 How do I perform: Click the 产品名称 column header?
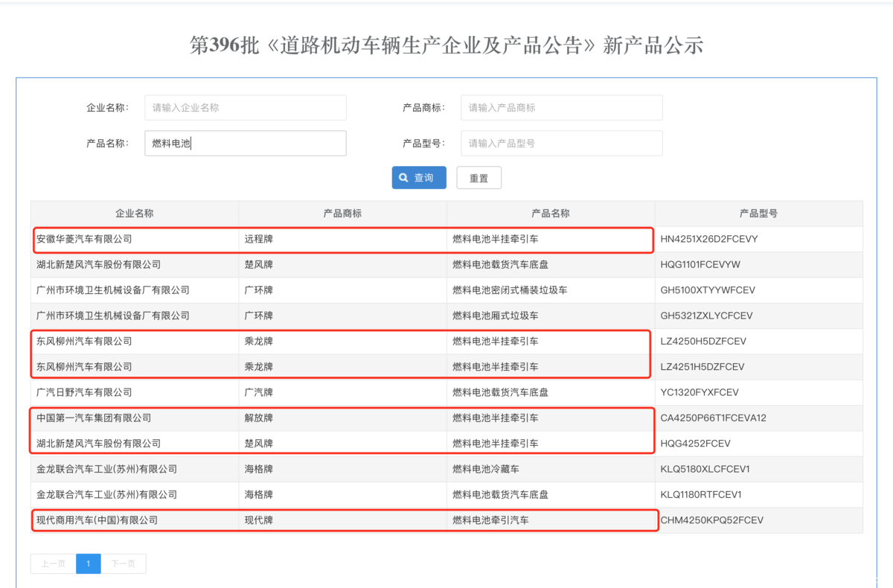coord(551,213)
